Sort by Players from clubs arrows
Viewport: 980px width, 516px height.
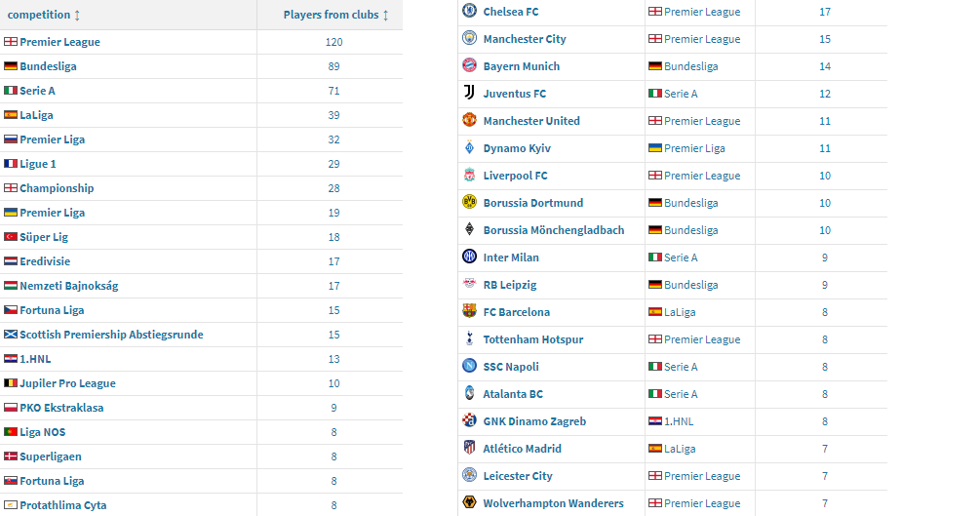point(385,15)
